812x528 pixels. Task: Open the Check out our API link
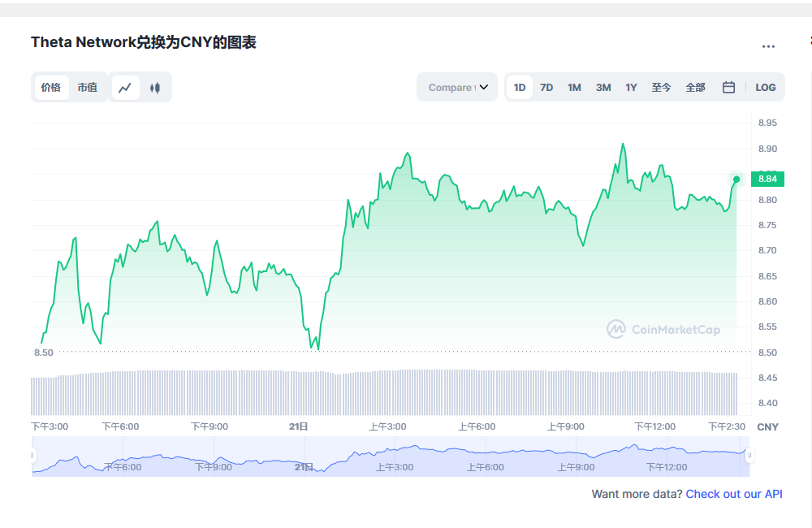point(734,494)
